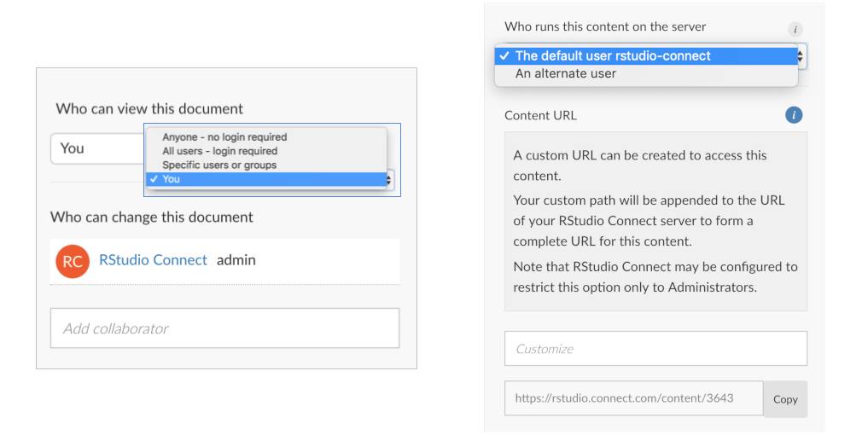Click the 'admin' role label
The height and width of the screenshot is (435, 868).
click(x=236, y=260)
